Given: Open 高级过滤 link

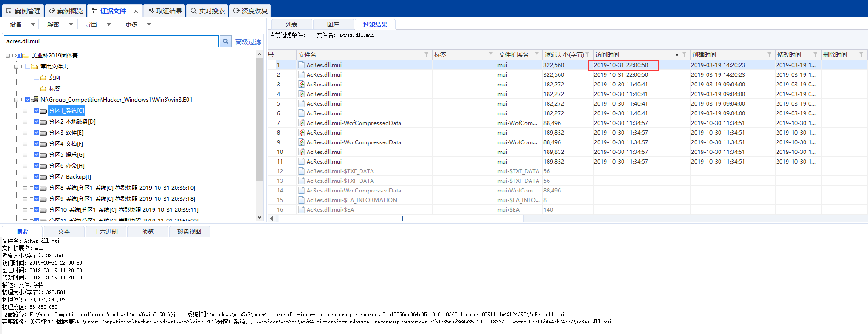Looking at the screenshot, I should tap(248, 42).
